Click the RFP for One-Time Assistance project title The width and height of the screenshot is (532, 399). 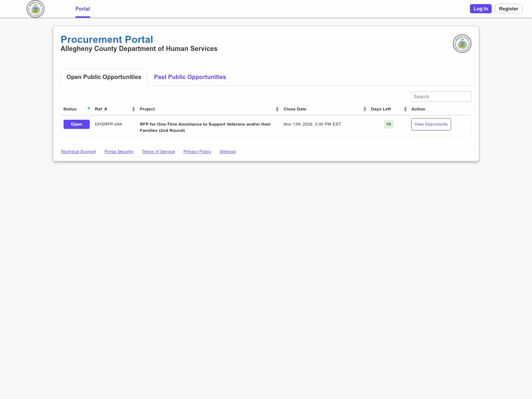point(205,127)
